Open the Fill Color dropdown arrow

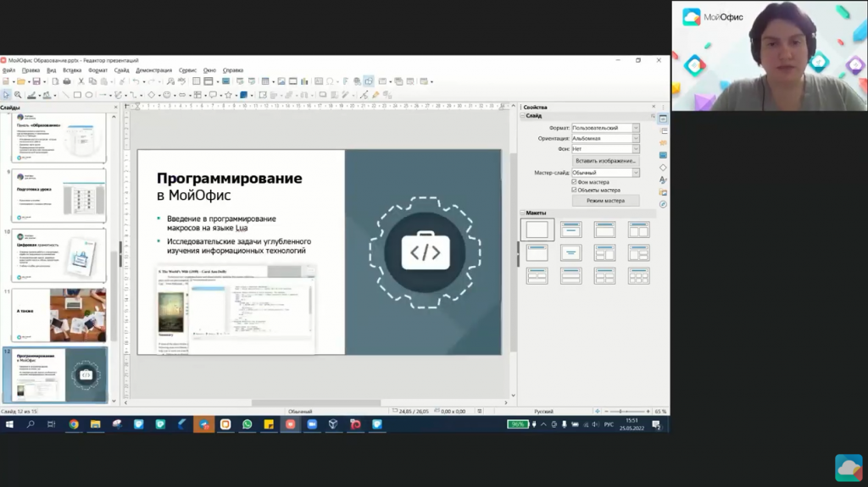pyautogui.click(x=55, y=95)
